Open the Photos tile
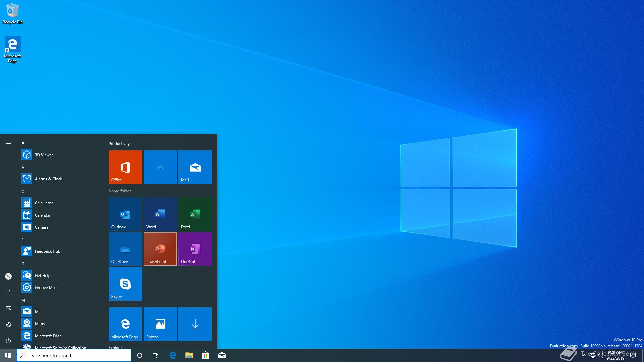This screenshot has width=644, height=362. [160, 324]
